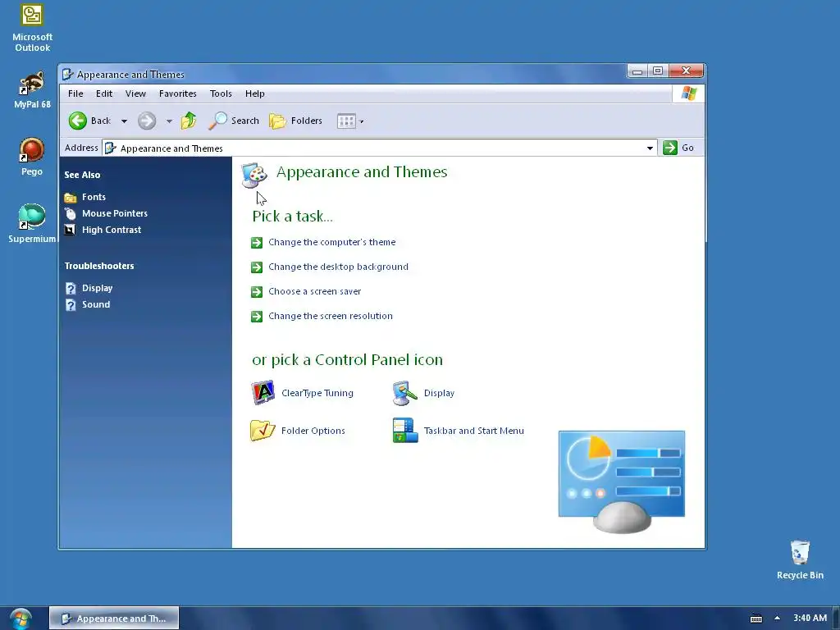The width and height of the screenshot is (840, 630).
Task: Open the High Contrast link
Action: click(112, 230)
